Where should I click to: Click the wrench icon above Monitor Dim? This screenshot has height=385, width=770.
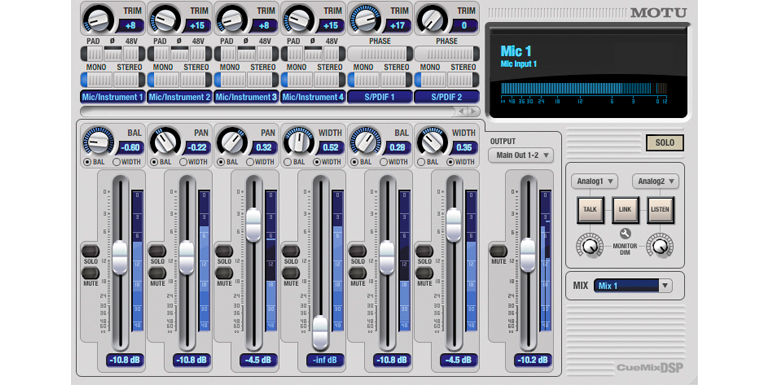click(625, 234)
